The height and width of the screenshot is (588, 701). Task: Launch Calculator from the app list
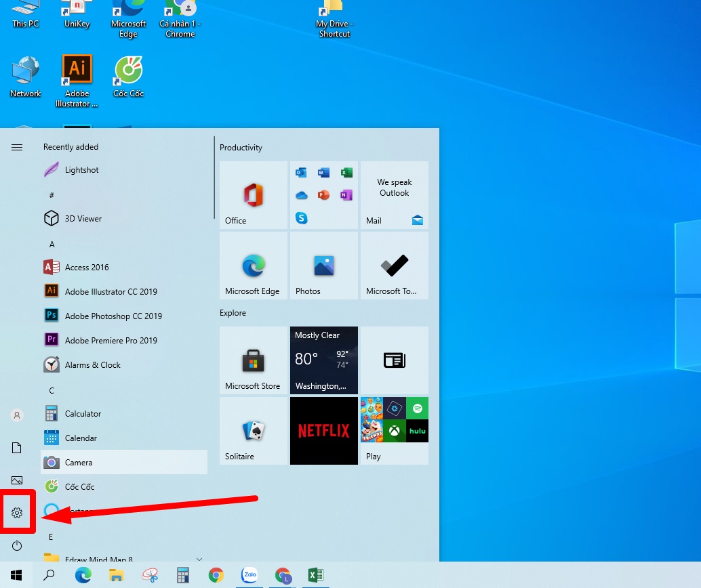83,414
